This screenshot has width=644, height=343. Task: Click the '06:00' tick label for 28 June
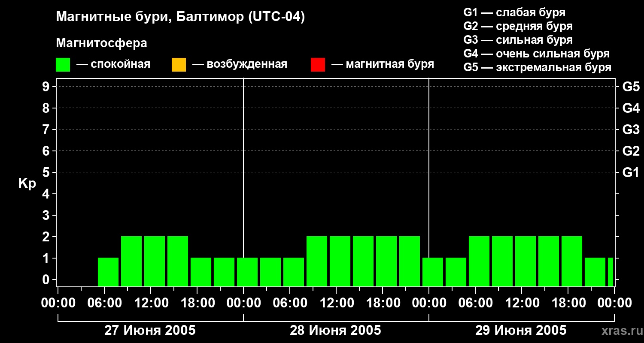tap(290, 303)
